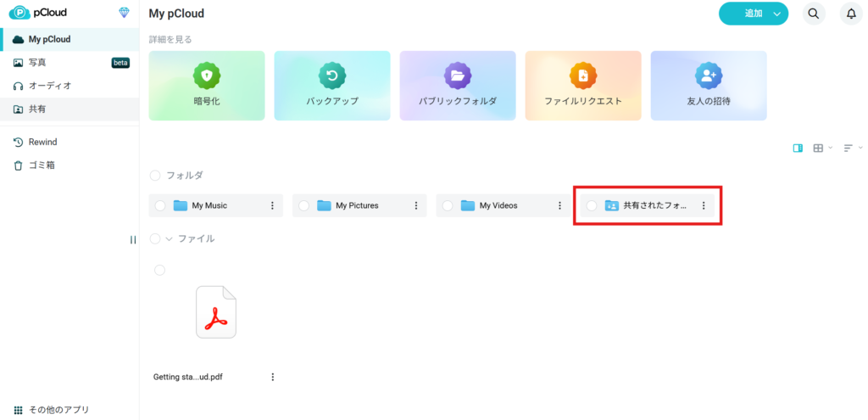Check the select-all フォルダ circle
Viewport: 868px width, 420px height.
(155, 175)
